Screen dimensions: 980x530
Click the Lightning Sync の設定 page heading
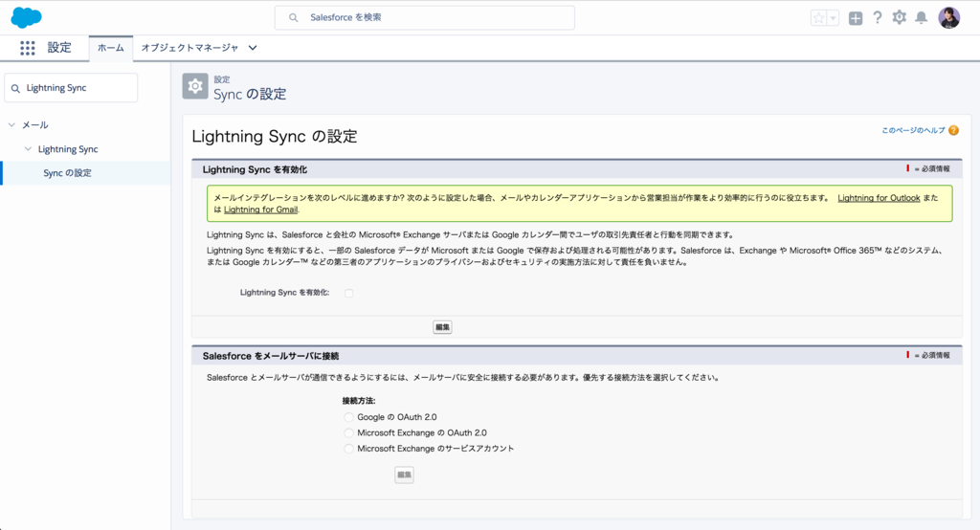pyautogui.click(x=275, y=136)
